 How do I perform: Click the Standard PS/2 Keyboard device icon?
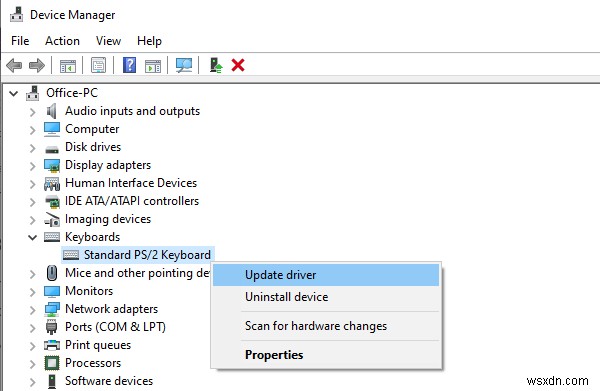71,255
